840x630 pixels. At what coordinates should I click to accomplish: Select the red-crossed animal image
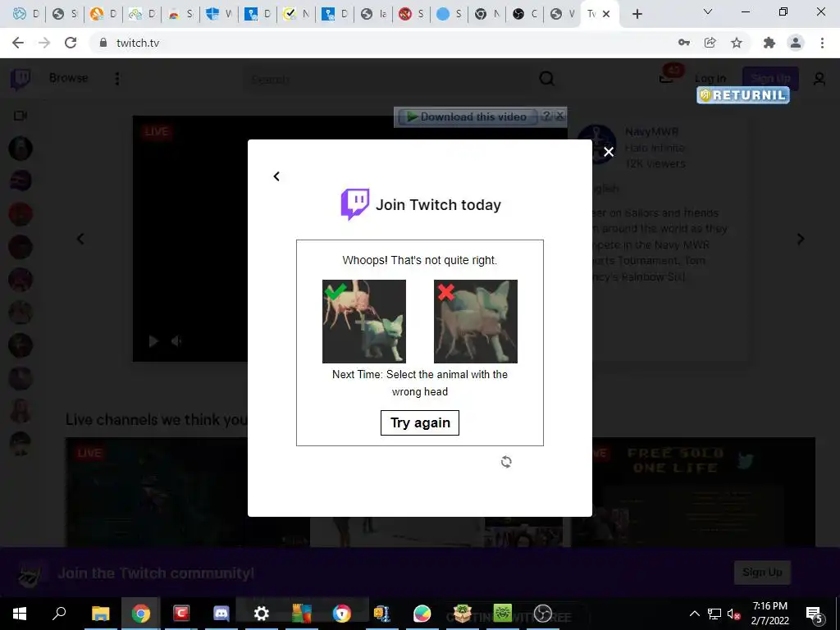pos(476,322)
